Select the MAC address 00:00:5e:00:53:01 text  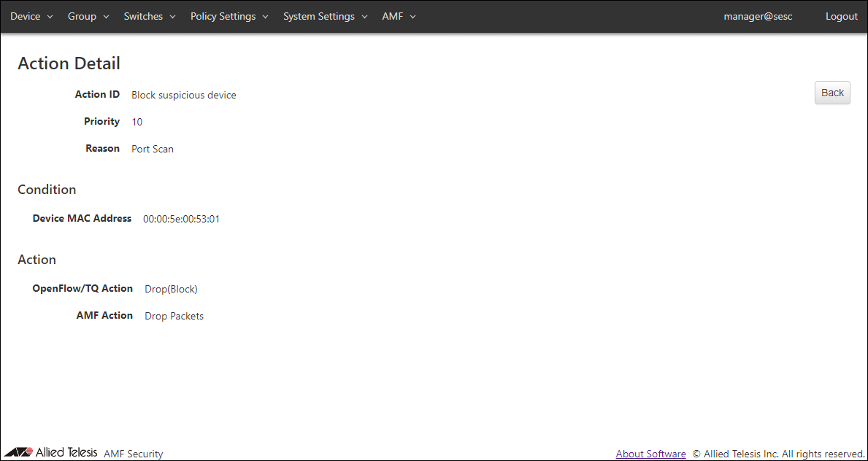coord(181,219)
